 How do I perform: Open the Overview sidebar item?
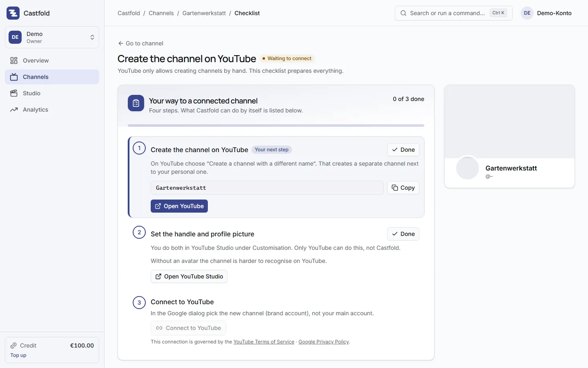(x=52, y=61)
